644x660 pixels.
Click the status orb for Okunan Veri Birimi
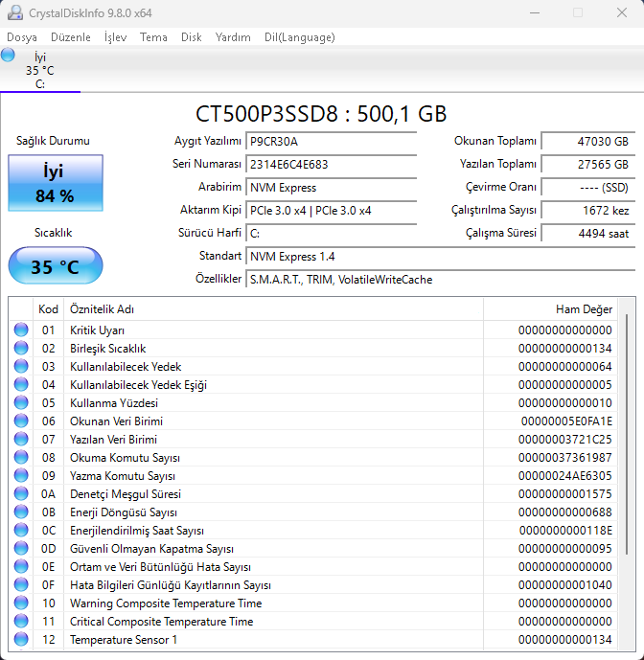21,421
